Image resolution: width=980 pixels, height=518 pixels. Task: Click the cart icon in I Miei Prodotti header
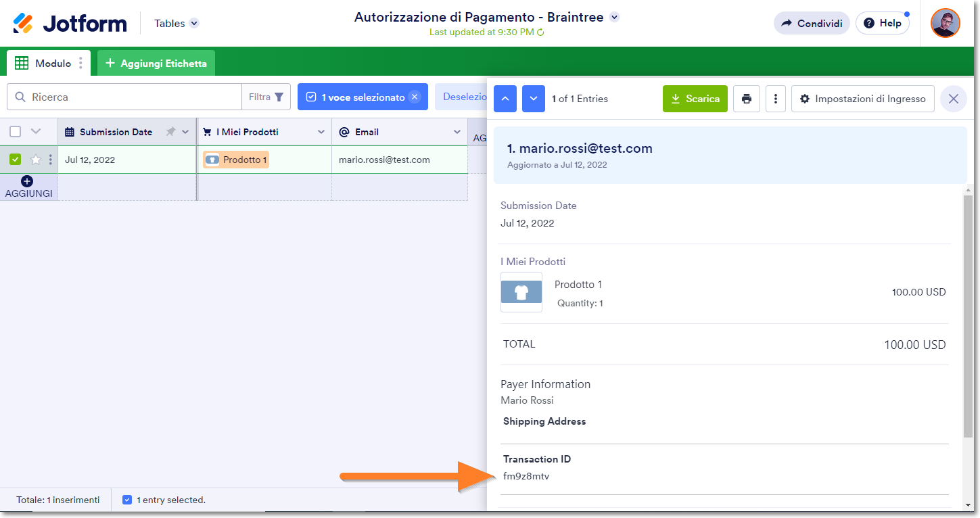[207, 132]
